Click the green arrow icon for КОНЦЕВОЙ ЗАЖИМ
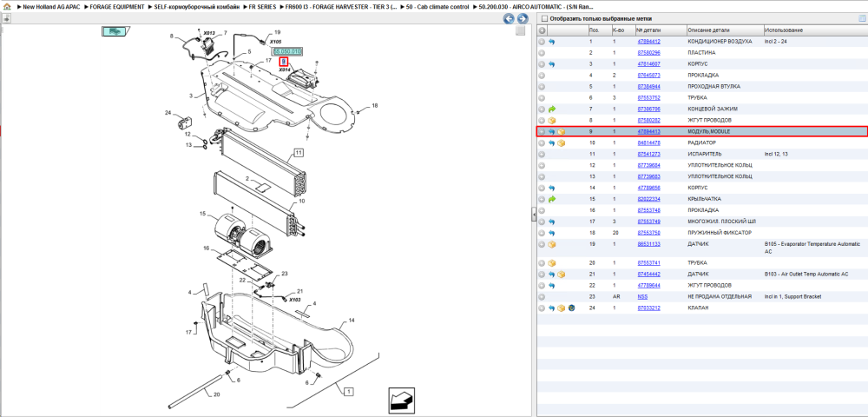The image size is (868, 417). coord(552,109)
